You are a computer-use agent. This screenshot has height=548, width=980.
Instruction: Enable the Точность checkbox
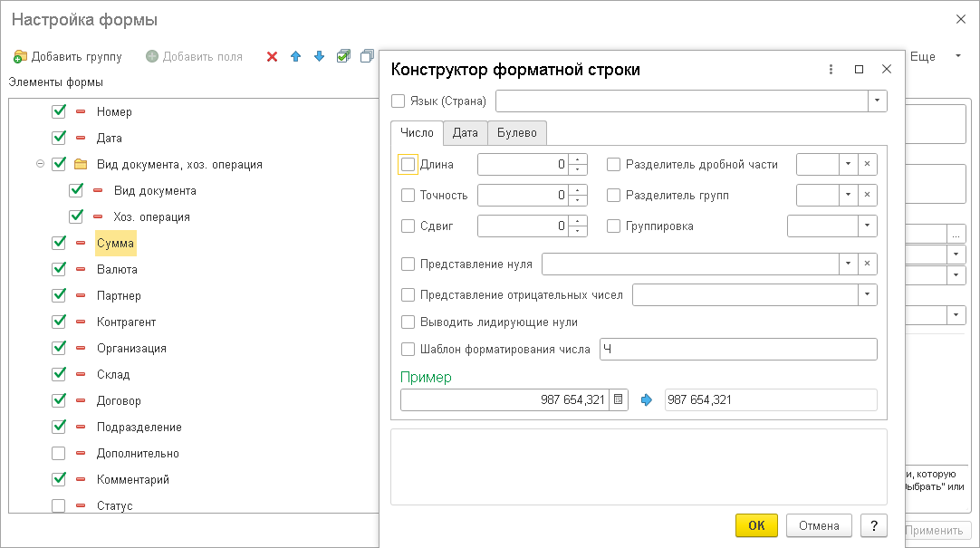(408, 196)
